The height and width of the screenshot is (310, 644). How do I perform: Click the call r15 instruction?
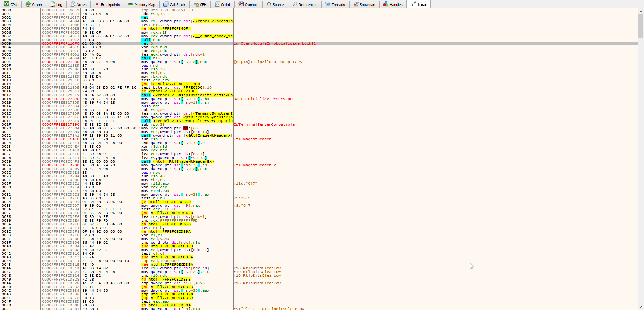[151, 58]
